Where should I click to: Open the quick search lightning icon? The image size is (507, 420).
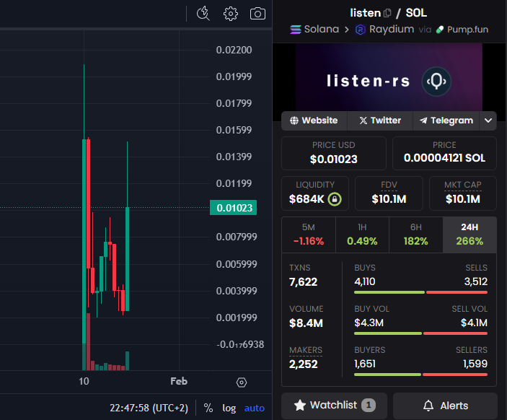point(203,14)
